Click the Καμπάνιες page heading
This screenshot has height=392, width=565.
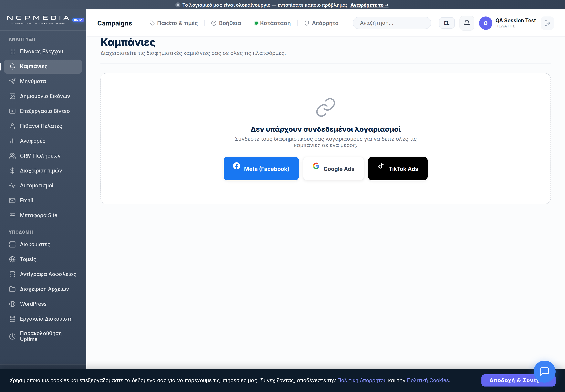[x=128, y=42]
